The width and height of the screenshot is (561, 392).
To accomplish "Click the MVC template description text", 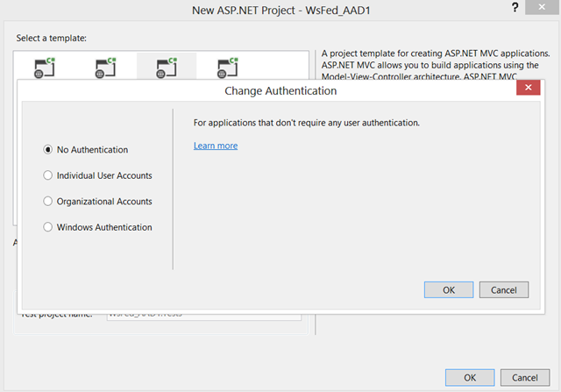I will point(436,65).
